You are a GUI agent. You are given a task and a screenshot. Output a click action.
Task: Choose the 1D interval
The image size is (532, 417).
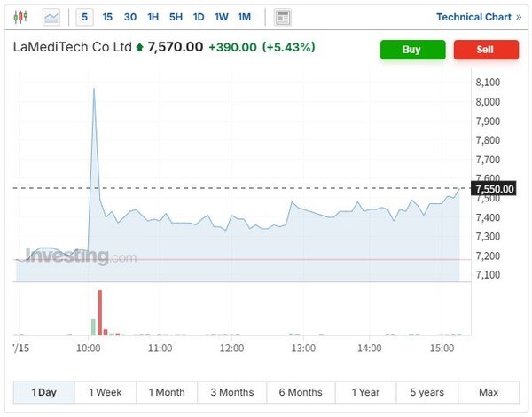pos(199,17)
